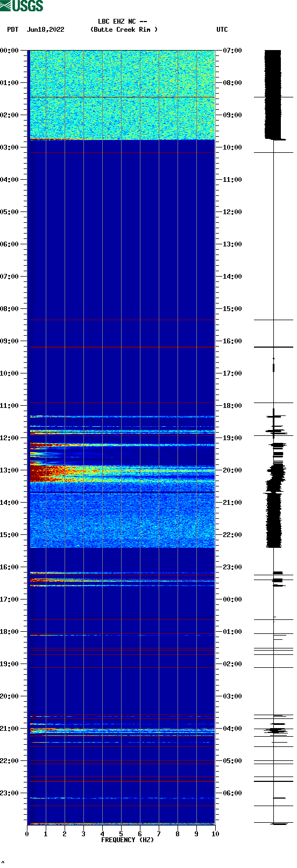
Task: Select the 23:00 UTC time label
Action: (233, 567)
